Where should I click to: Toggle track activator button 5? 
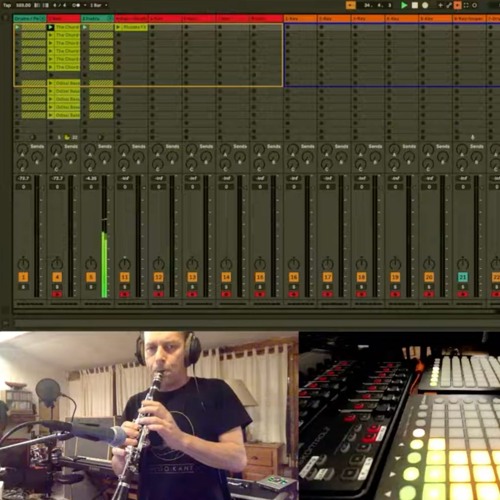(x=91, y=277)
